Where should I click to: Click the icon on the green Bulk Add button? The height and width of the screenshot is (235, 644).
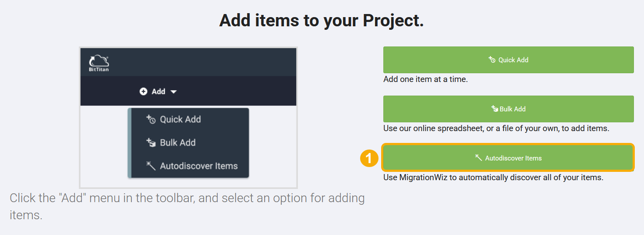coord(495,109)
